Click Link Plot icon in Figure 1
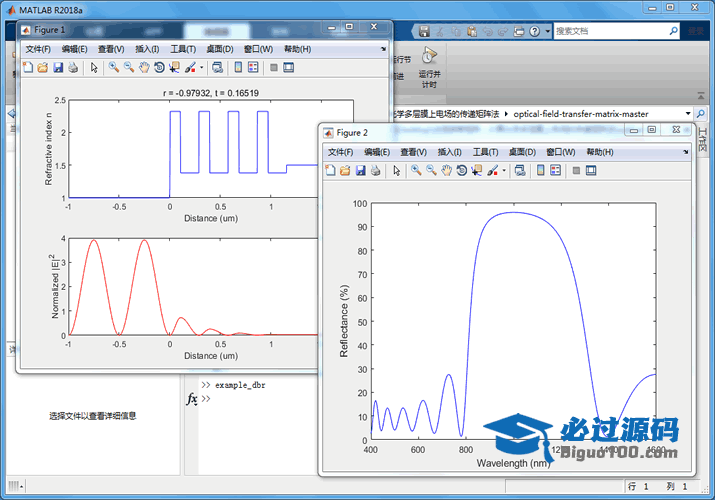This screenshot has height=500, width=715. tap(218, 67)
